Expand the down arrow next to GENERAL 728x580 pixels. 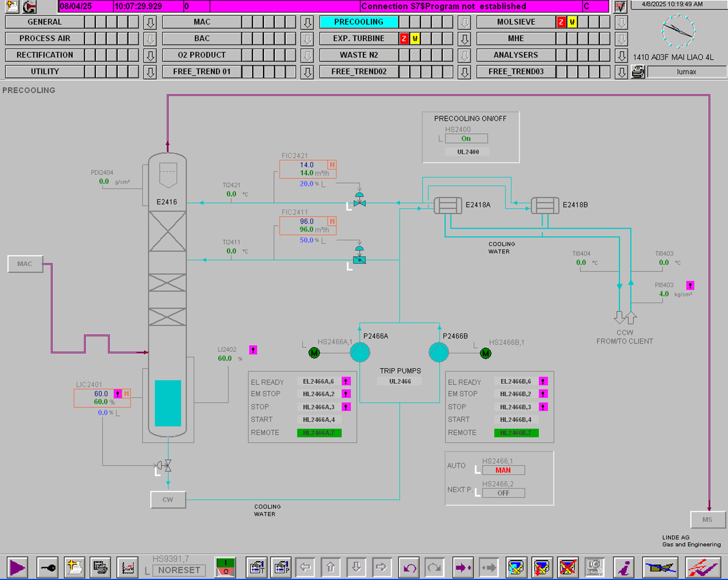tap(150, 23)
